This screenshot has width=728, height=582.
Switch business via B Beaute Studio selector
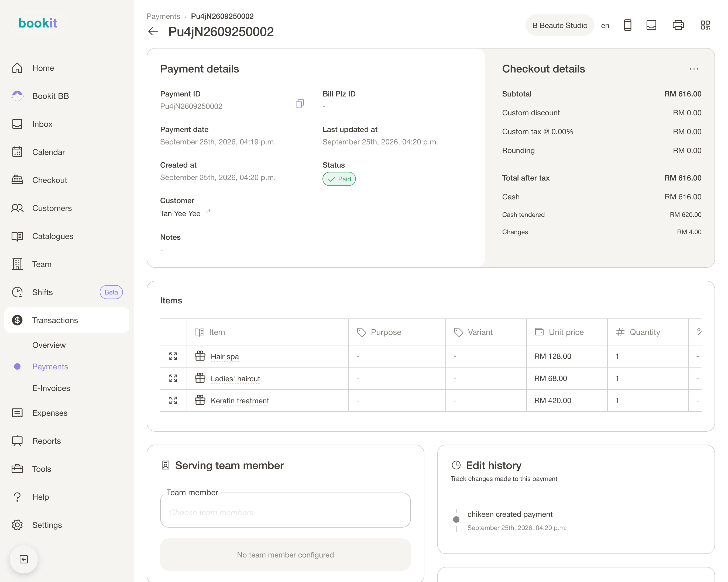click(x=559, y=25)
